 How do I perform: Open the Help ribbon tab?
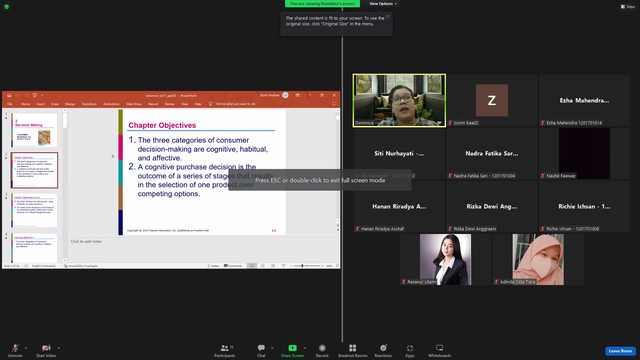point(198,104)
